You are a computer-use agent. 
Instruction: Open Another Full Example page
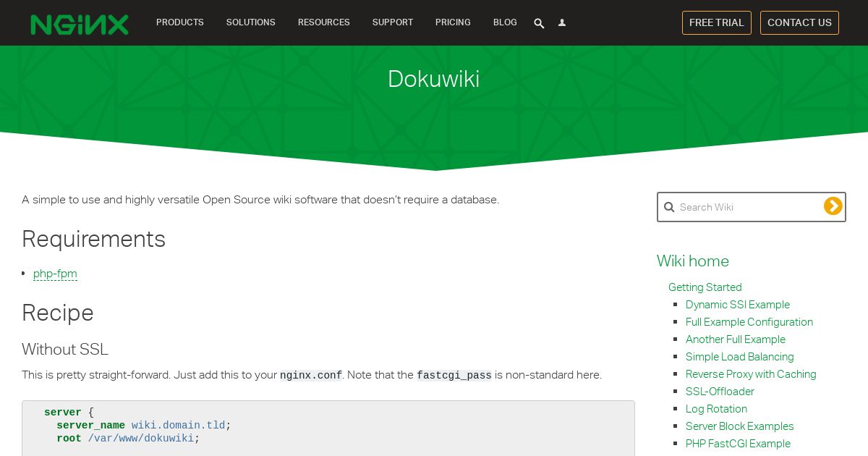click(736, 339)
